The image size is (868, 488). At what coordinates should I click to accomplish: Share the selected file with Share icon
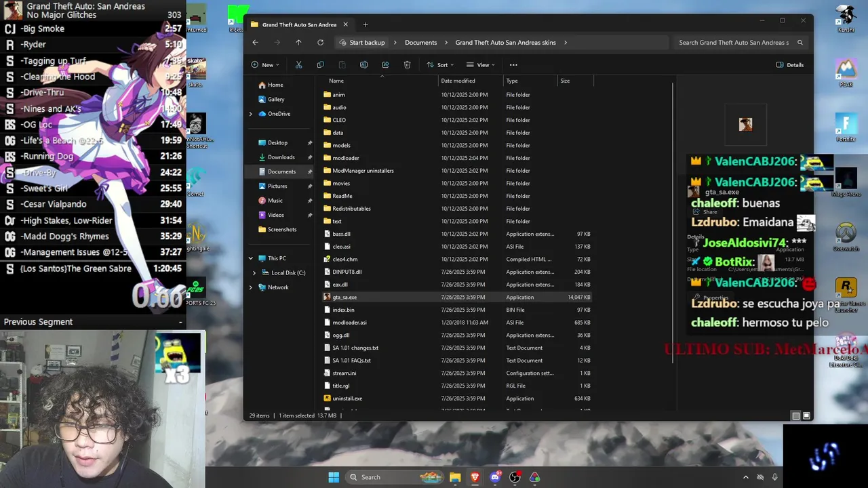(x=385, y=65)
